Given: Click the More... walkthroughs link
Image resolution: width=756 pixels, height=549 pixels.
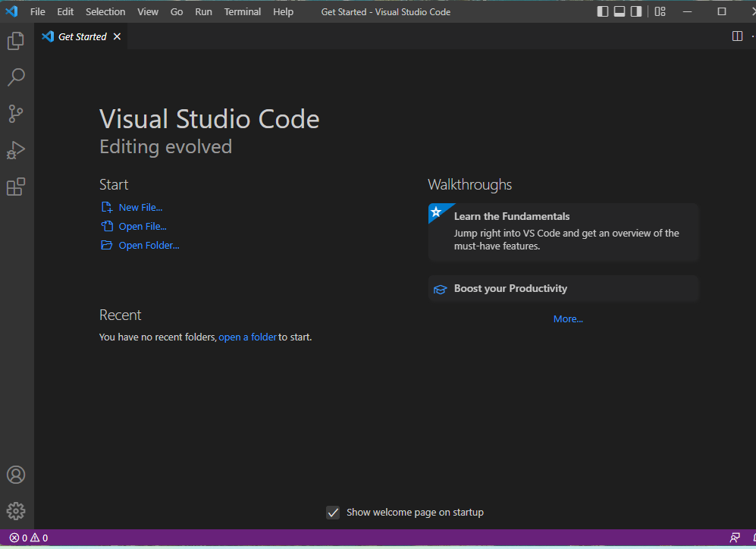Looking at the screenshot, I should click(x=568, y=319).
